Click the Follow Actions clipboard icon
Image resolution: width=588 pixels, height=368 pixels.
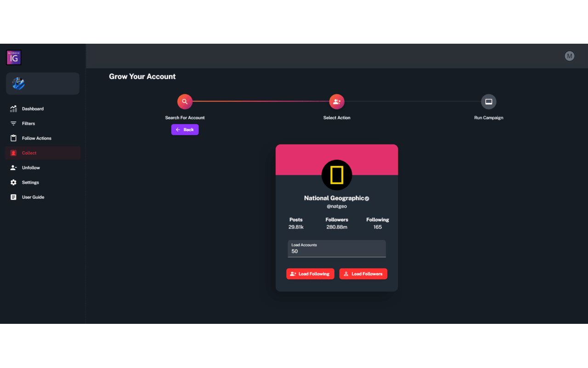pos(13,138)
